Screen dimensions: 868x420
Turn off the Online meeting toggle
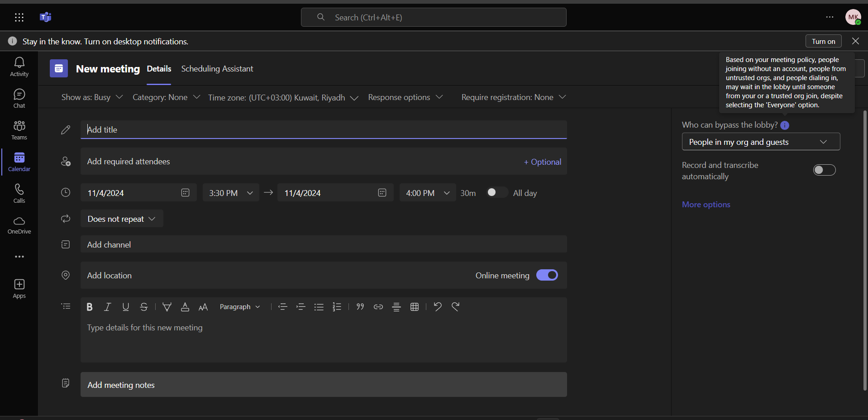(x=547, y=275)
